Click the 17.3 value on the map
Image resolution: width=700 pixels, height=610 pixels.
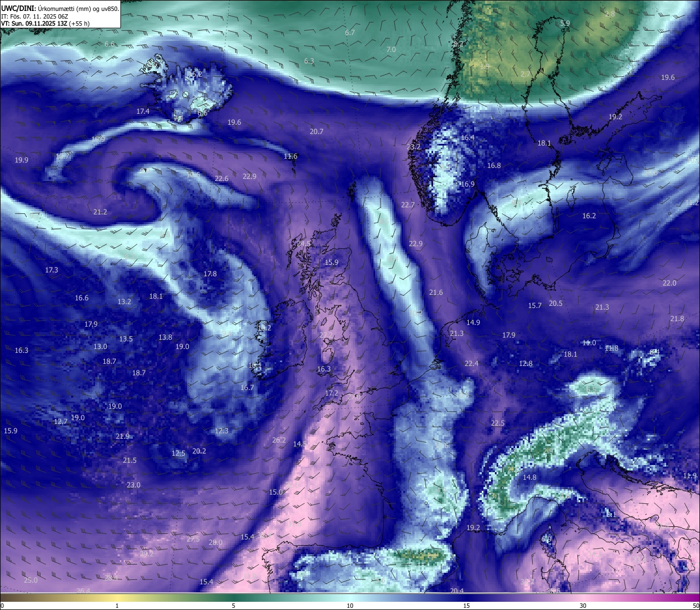[x=51, y=270]
